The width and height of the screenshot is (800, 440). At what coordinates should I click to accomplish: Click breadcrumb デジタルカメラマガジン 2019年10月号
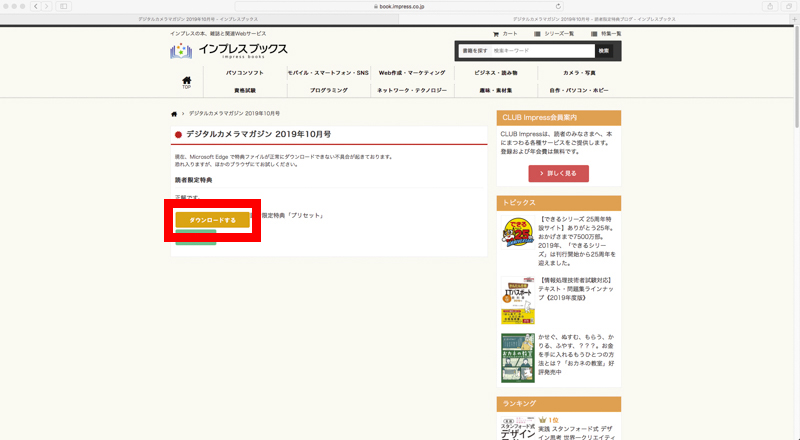(234, 113)
